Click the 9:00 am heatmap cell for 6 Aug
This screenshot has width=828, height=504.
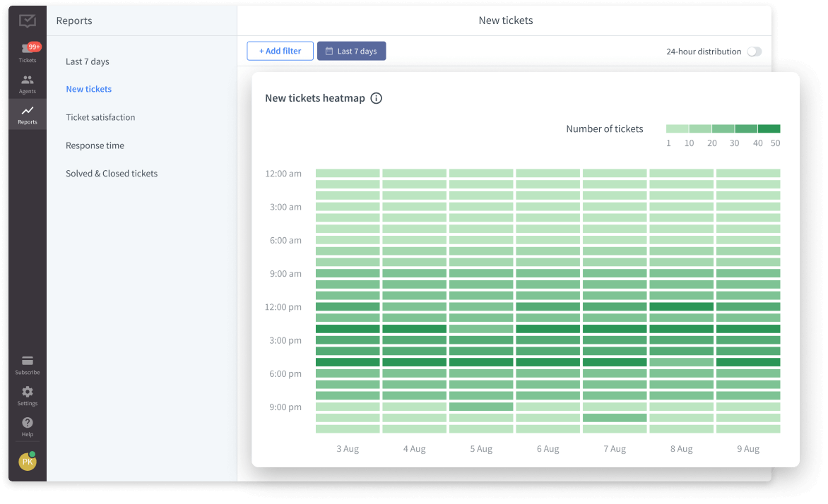[548, 273]
